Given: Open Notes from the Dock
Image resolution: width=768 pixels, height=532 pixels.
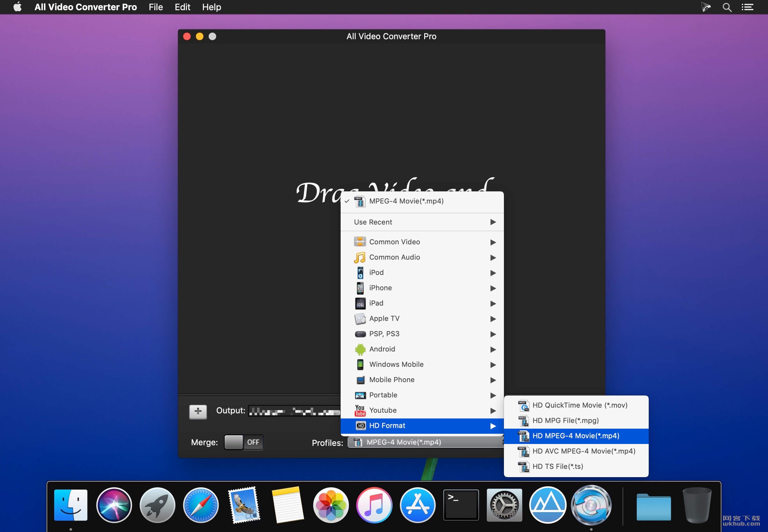Looking at the screenshot, I should pos(288,505).
